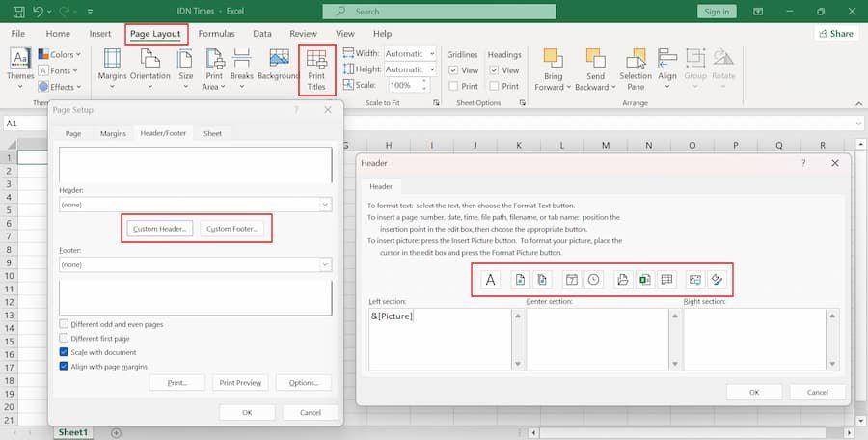Open the Page Setup dialog launcher in Sheet Options

[x=522, y=103]
